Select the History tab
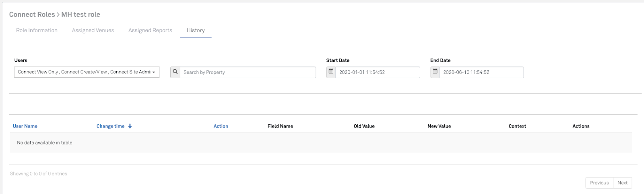The width and height of the screenshot is (644, 194). [196, 30]
